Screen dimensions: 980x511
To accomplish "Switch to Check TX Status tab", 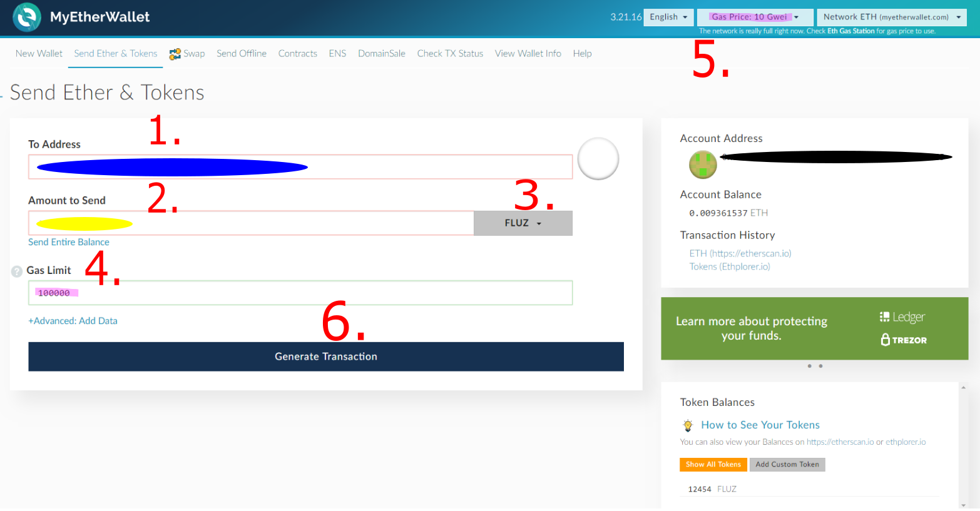I will click(x=450, y=54).
